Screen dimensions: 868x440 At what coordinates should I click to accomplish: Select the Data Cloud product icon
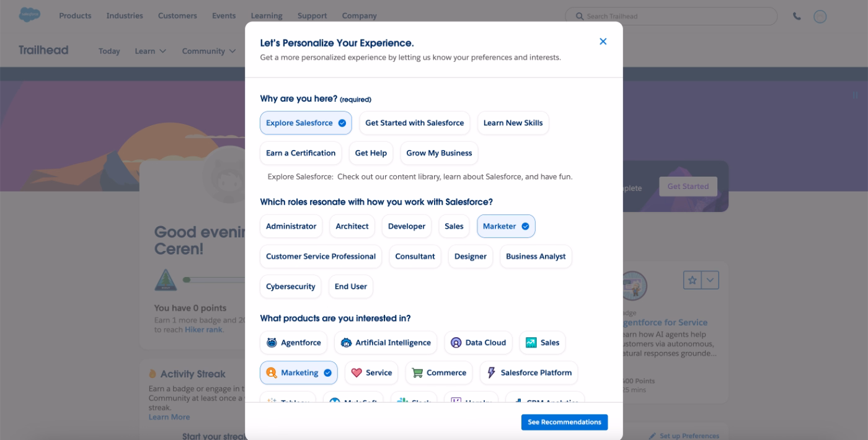click(x=456, y=342)
